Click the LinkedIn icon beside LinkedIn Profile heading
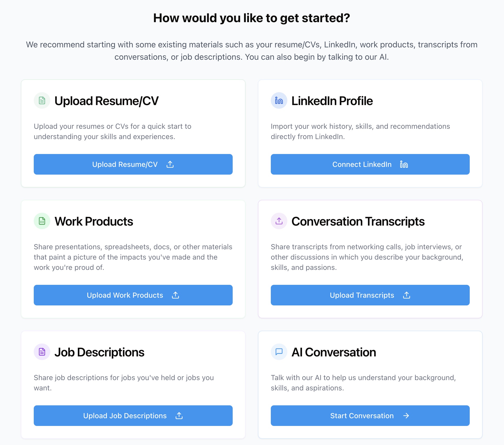504x445 pixels. (x=279, y=100)
